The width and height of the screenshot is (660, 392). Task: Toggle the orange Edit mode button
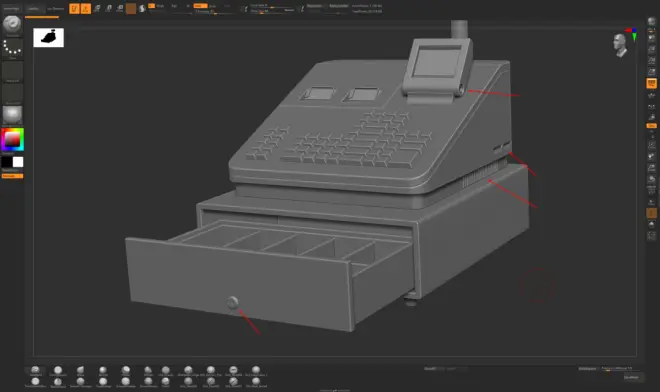click(x=75, y=8)
